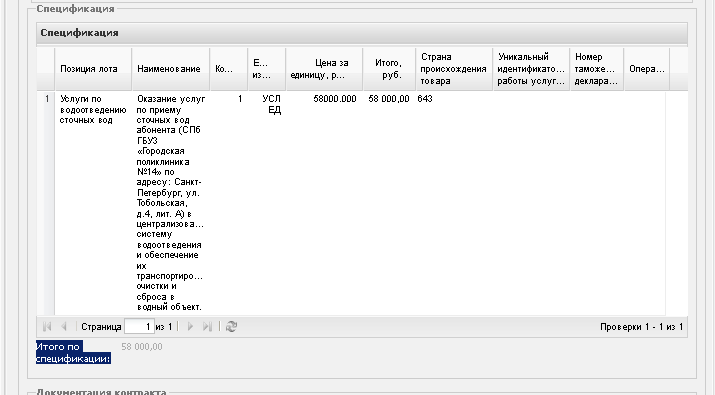Click the Ко... quantity column header
The height and width of the screenshot is (395, 715).
coord(229,69)
